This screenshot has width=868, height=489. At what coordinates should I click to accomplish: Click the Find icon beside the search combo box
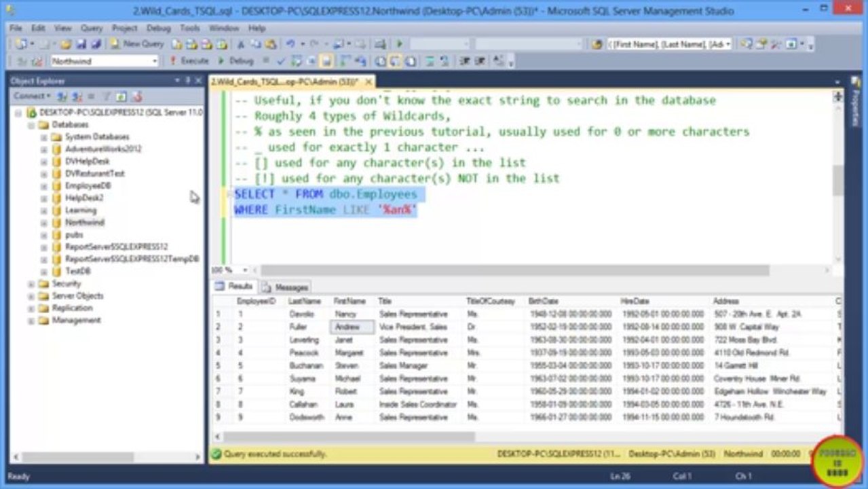[x=597, y=44]
